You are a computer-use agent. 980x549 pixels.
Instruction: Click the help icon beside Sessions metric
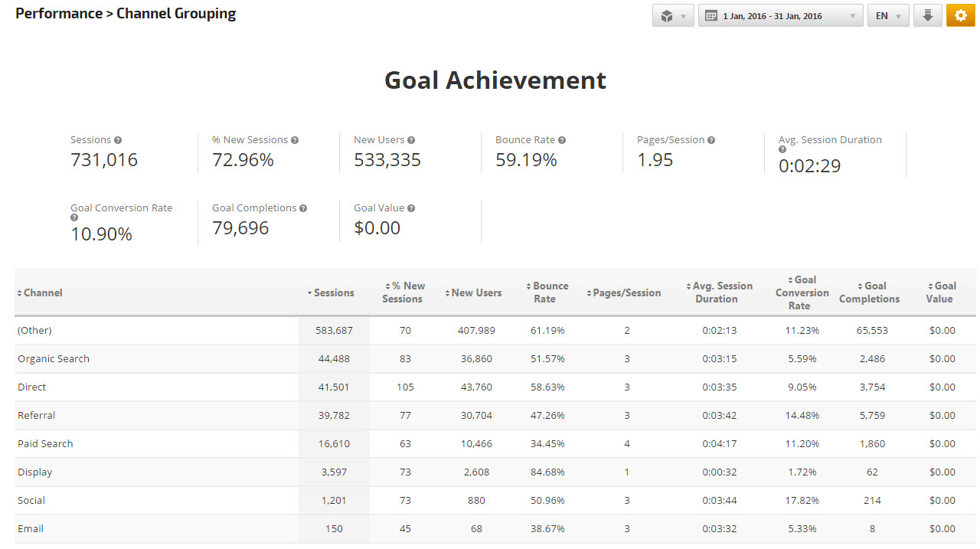[x=118, y=140]
